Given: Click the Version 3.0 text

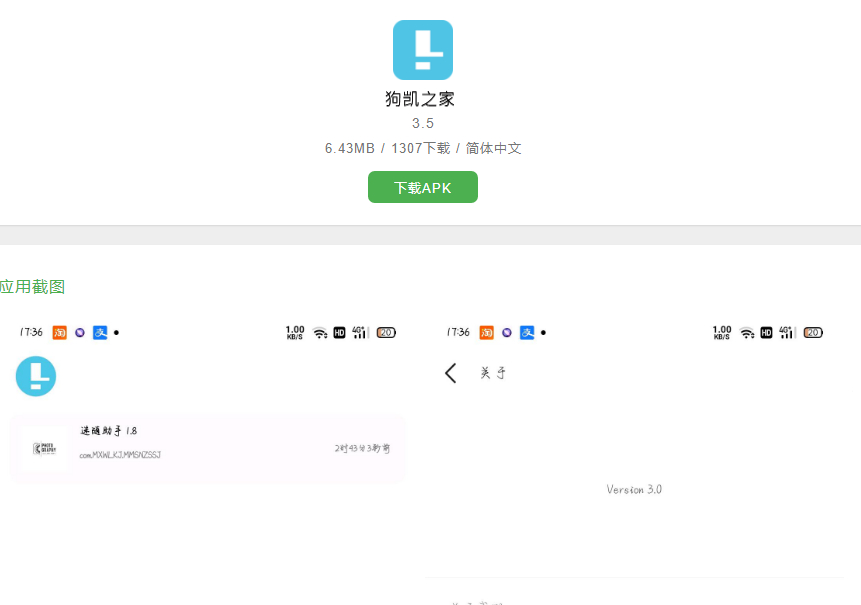Looking at the screenshot, I should [x=634, y=489].
